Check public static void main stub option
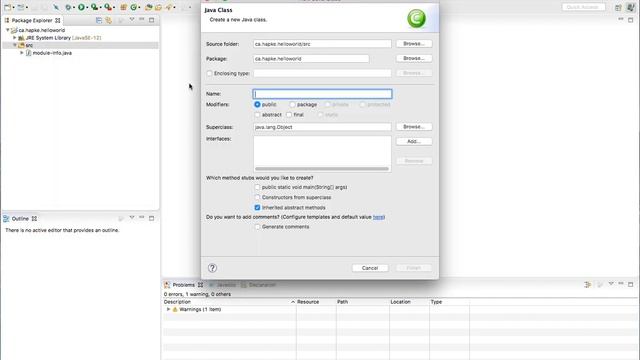Viewport: 640px width, 360px height. point(257,187)
